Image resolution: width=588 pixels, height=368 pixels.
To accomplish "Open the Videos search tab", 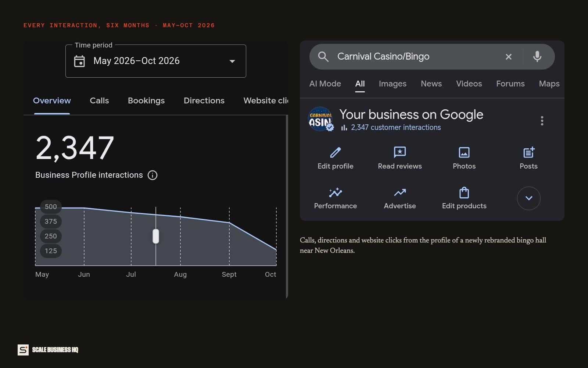I will point(469,84).
